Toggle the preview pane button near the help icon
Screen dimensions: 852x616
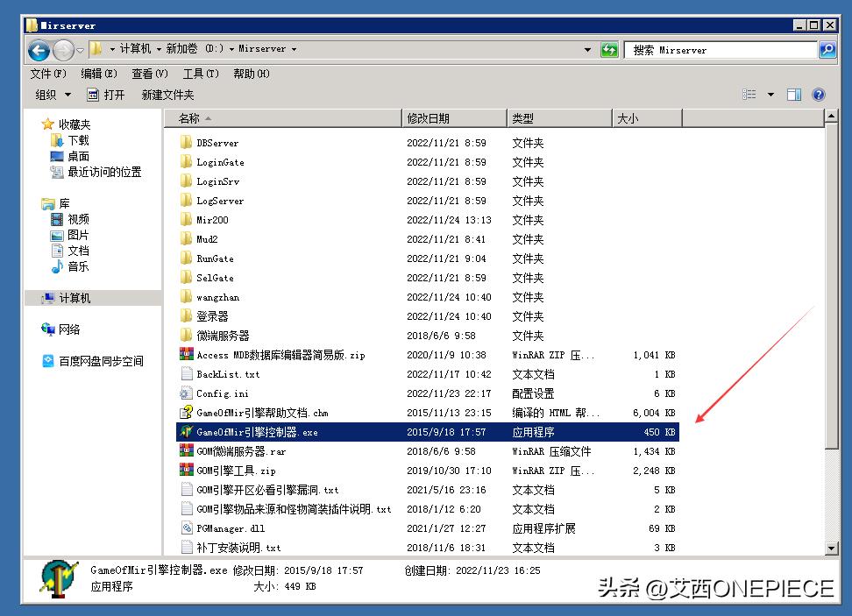[794, 95]
